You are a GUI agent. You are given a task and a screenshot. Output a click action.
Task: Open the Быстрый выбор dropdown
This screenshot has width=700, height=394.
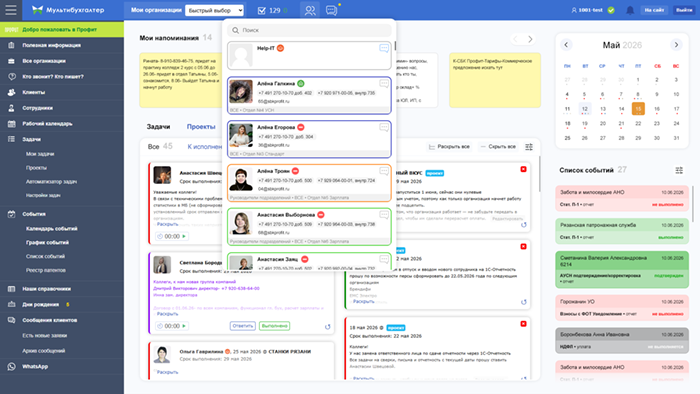tap(214, 10)
